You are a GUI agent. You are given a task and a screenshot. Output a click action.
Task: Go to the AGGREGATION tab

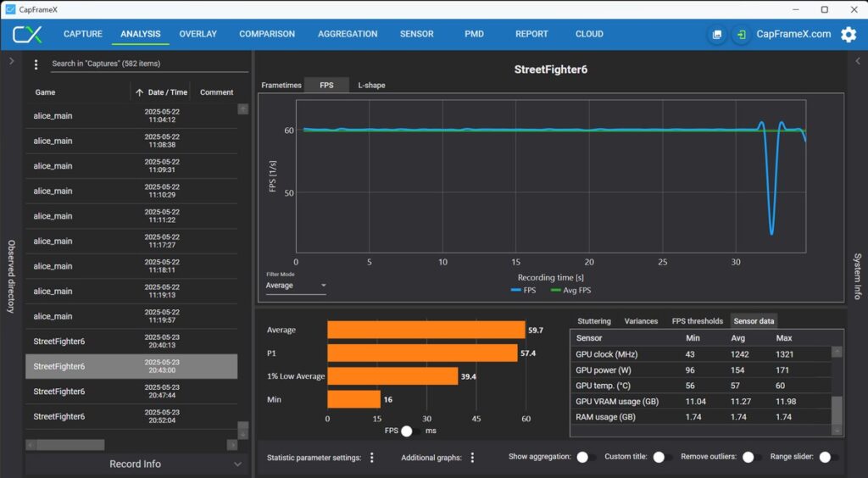point(348,34)
